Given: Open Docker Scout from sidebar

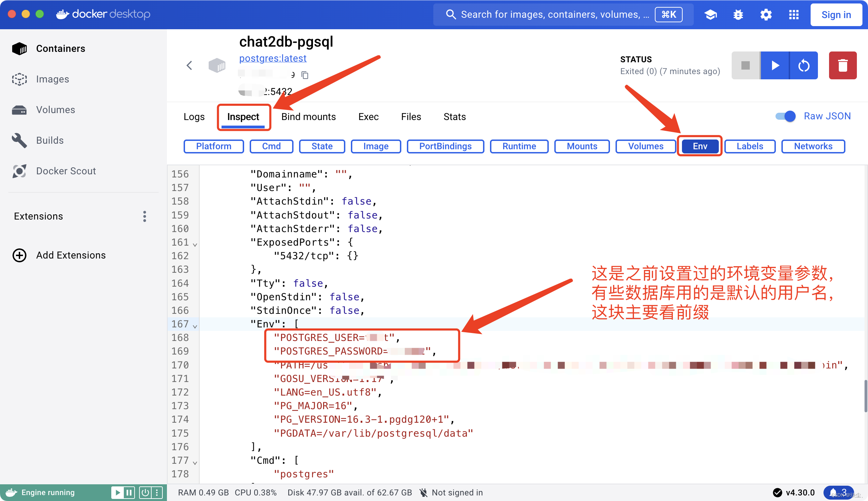Looking at the screenshot, I should (x=54, y=171).
